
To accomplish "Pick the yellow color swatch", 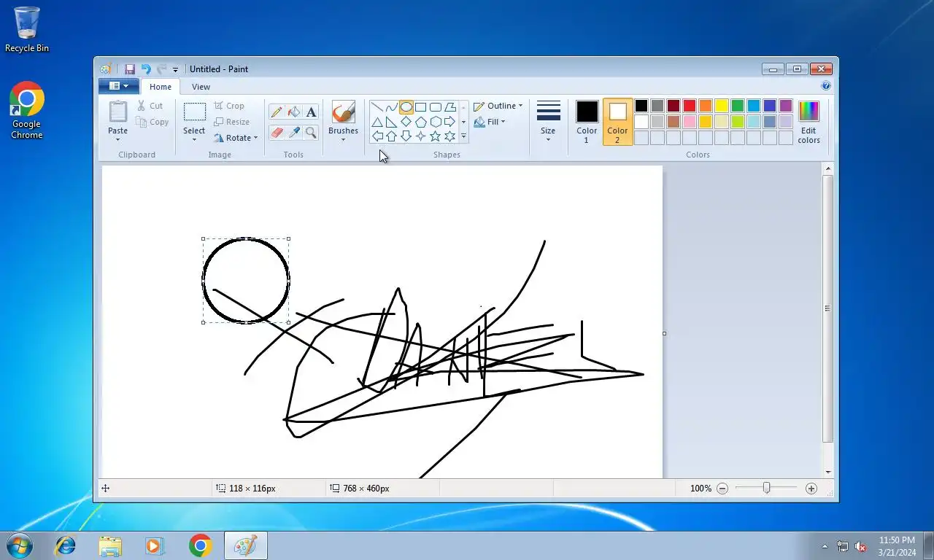I will [x=722, y=106].
